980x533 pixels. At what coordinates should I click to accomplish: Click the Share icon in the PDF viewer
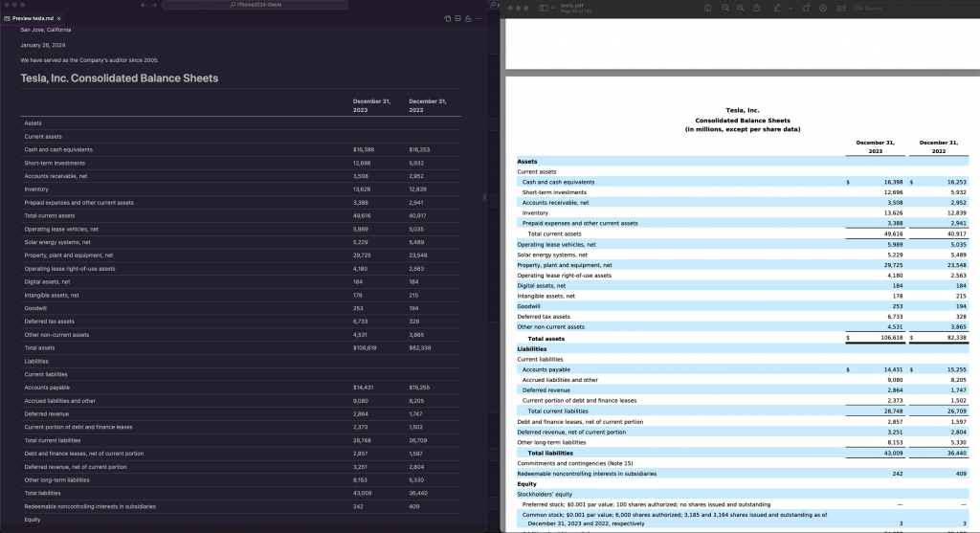pos(756,8)
